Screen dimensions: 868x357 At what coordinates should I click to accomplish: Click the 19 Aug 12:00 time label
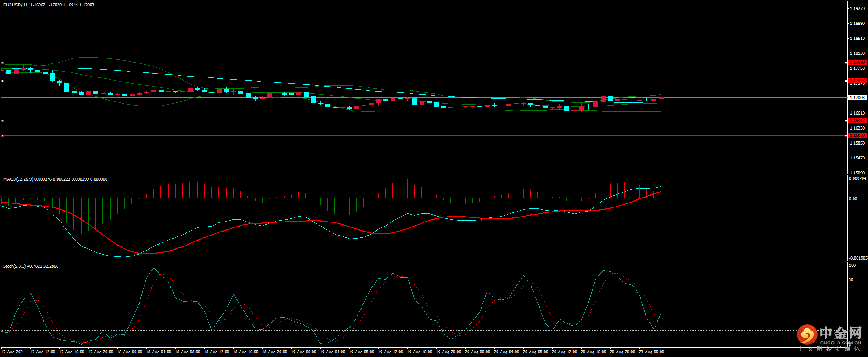pyautogui.click(x=390, y=352)
